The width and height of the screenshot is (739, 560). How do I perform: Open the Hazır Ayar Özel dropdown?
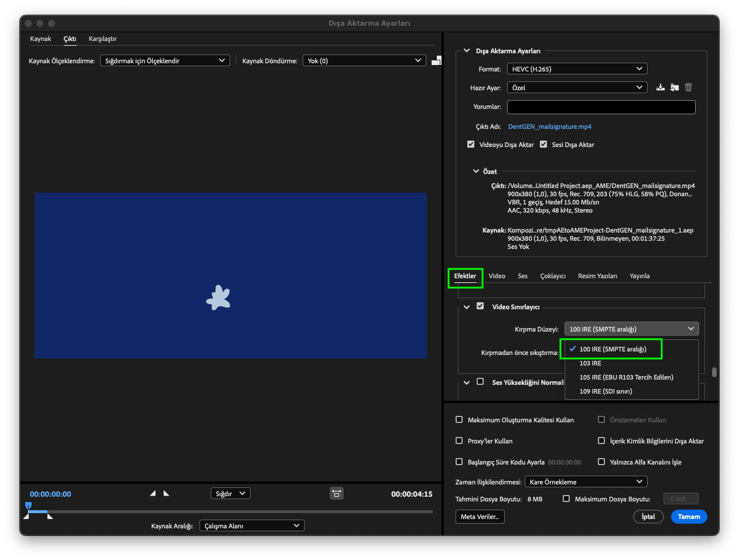point(577,87)
